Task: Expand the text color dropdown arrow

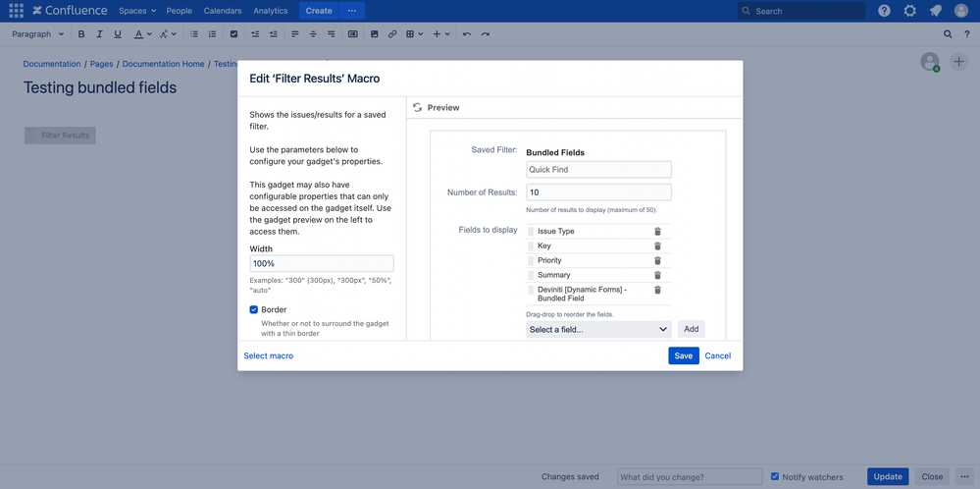Action: click(149, 34)
